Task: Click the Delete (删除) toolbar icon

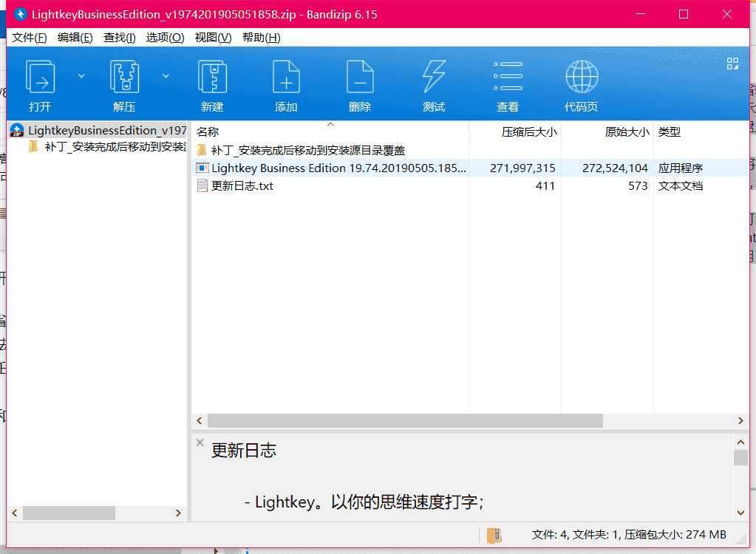Action: (x=360, y=77)
